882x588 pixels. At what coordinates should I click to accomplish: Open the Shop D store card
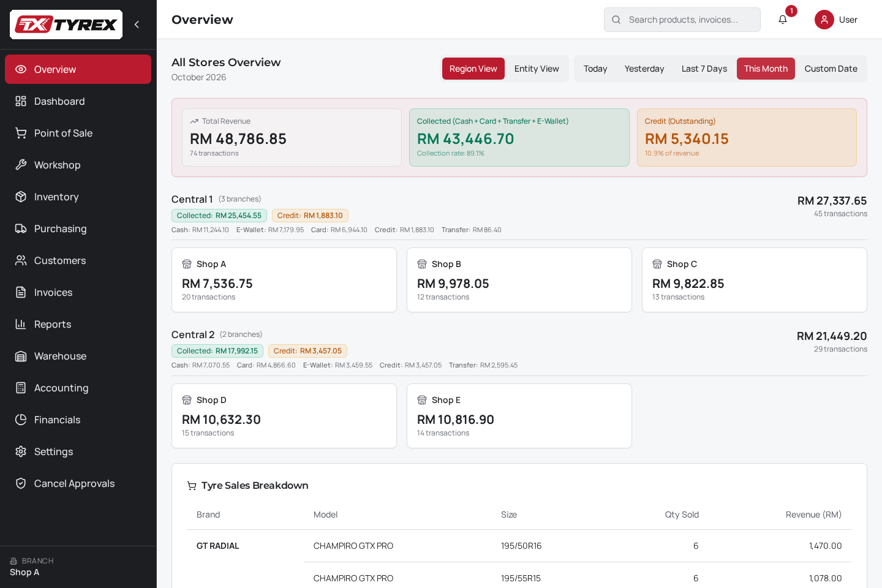[284, 416]
